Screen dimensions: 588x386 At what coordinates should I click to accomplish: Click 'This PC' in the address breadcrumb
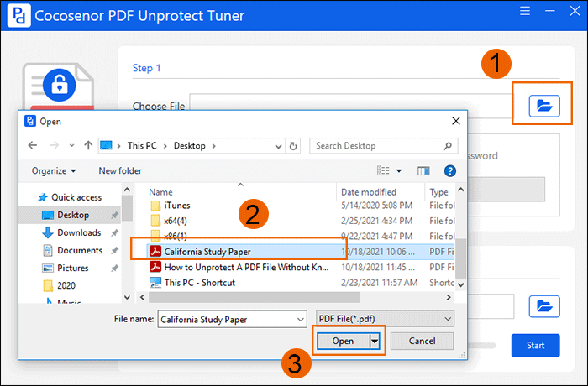[142, 146]
